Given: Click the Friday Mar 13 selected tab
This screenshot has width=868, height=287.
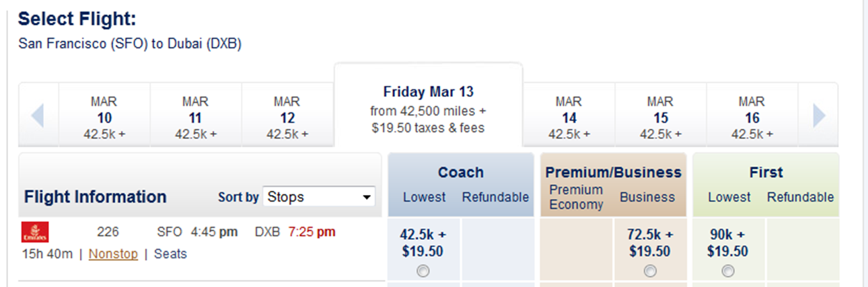Looking at the screenshot, I should [428, 109].
